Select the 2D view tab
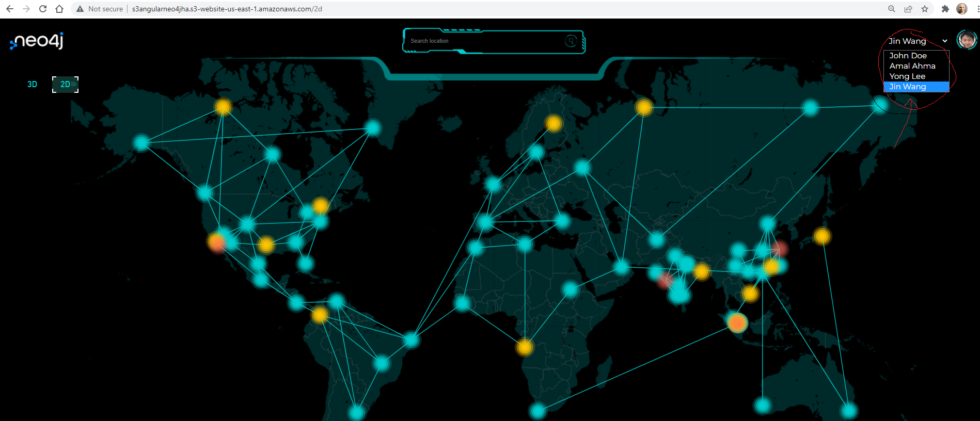This screenshot has height=421, width=980. tap(65, 84)
